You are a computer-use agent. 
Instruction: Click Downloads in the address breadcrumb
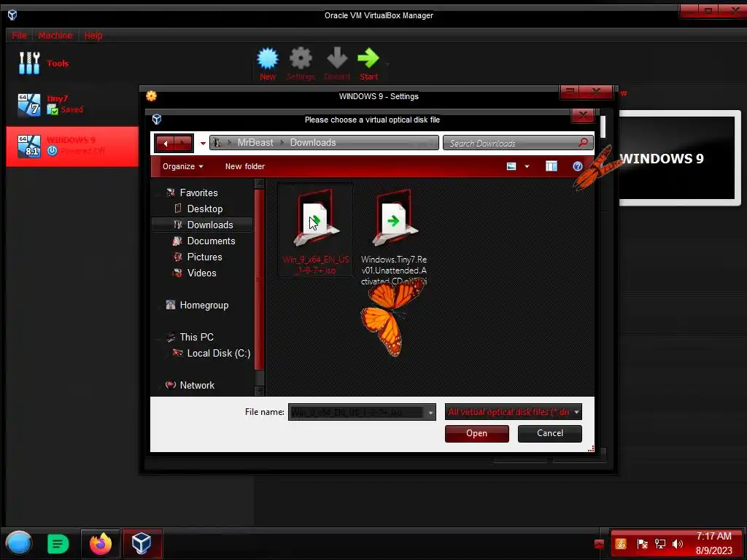point(313,142)
